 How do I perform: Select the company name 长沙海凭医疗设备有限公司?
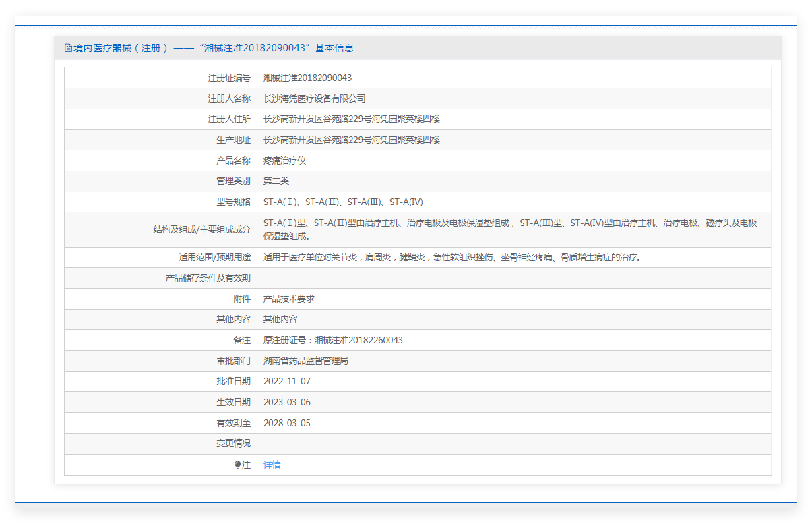[315, 98]
